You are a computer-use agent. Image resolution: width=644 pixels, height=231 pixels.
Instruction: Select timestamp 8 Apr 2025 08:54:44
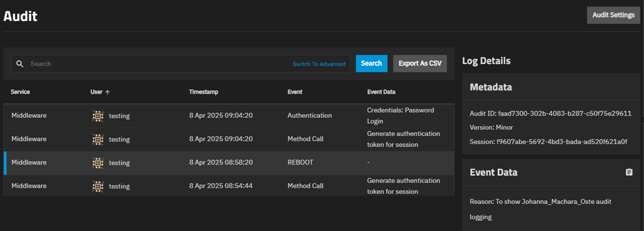tap(221, 186)
